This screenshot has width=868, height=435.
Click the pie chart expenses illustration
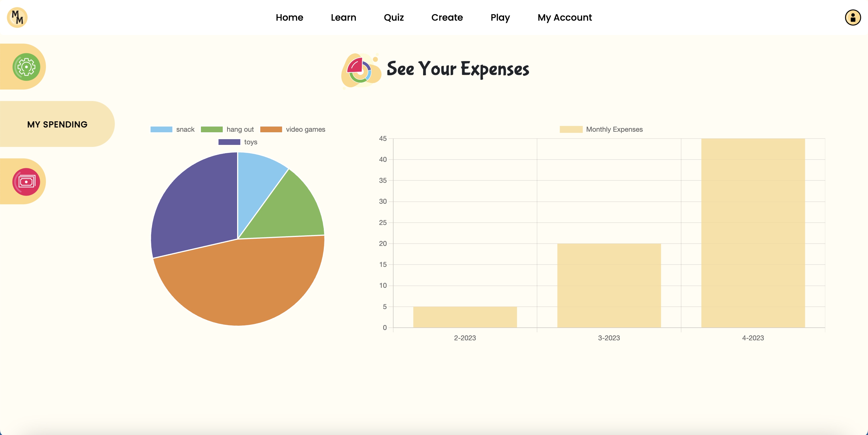(x=361, y=70)
